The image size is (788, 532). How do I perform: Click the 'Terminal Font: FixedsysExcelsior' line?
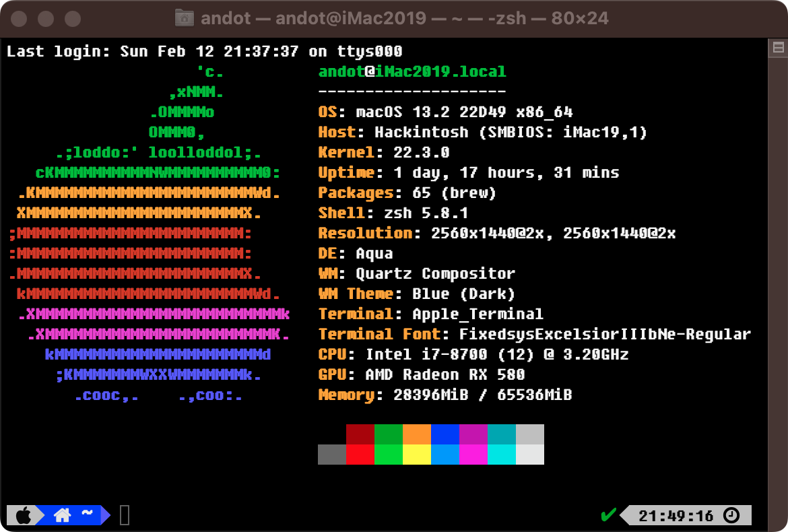[535, 334]
